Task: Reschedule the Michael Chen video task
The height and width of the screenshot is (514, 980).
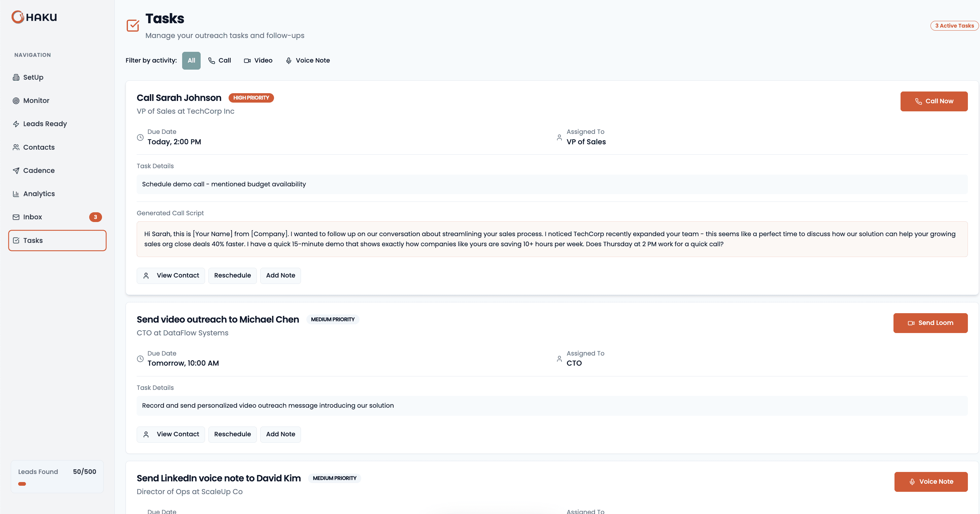Action: click(x=232, y=434)
